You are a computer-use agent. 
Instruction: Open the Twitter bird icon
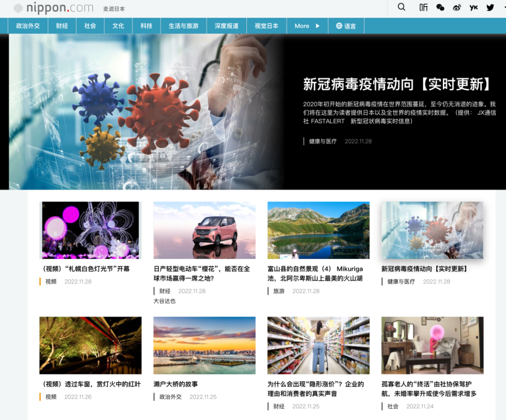[x=490, y=8]
